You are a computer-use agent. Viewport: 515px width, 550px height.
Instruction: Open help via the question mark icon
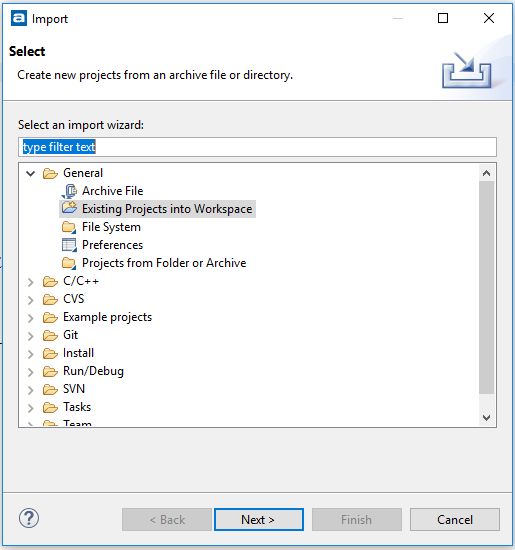29,518
